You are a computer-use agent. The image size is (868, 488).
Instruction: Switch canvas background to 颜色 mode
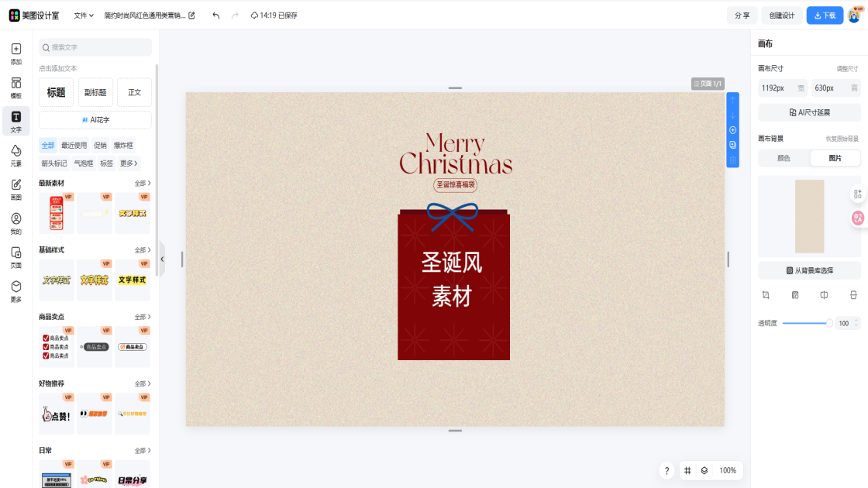pyautogui.click(x=784, y=158)
